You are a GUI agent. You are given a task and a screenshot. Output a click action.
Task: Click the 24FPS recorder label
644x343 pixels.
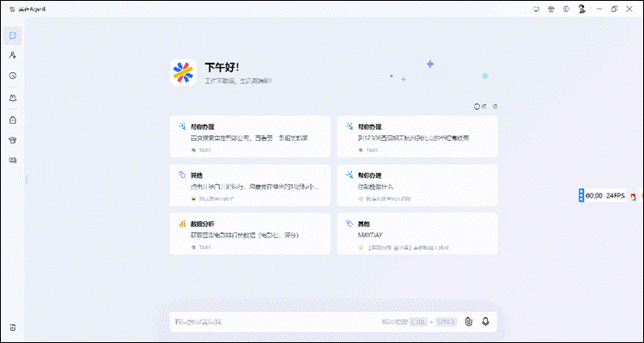pos(616,196)
